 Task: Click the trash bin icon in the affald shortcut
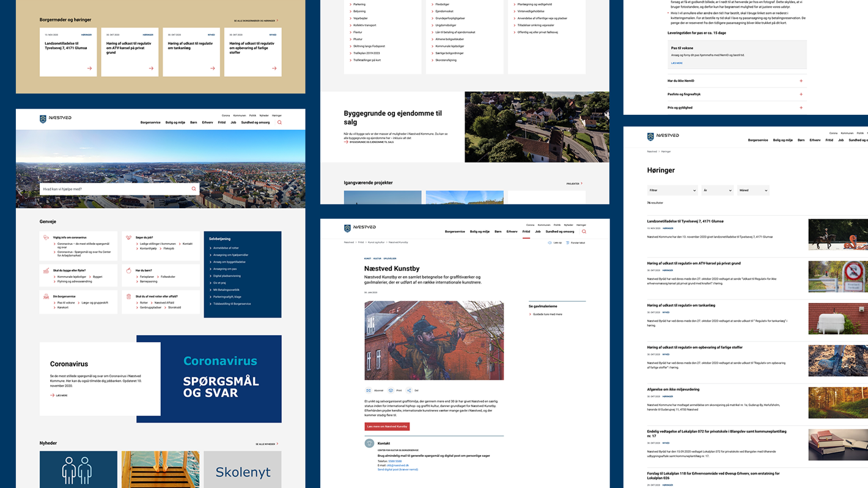coord(129,297)
